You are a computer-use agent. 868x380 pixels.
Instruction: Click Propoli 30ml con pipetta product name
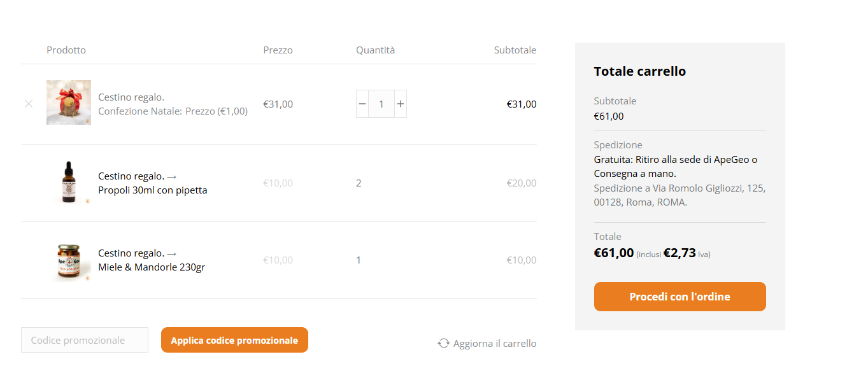click(153, 190)
